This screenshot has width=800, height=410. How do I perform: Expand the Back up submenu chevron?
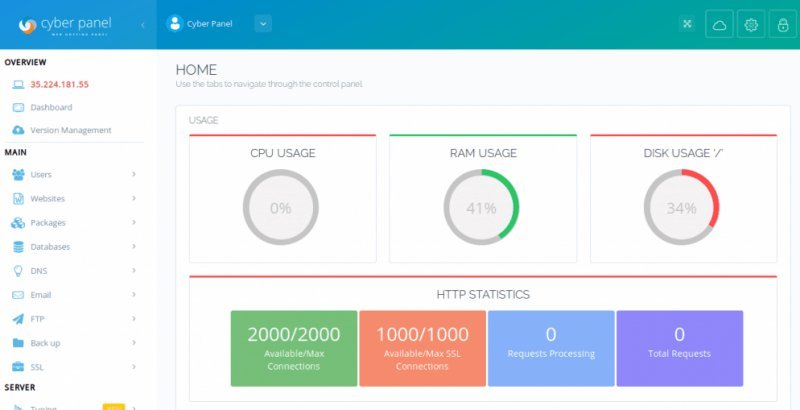(134, 343)
